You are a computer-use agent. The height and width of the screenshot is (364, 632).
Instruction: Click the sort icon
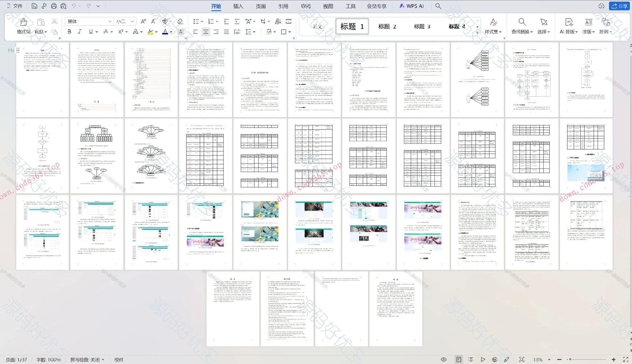278,21
